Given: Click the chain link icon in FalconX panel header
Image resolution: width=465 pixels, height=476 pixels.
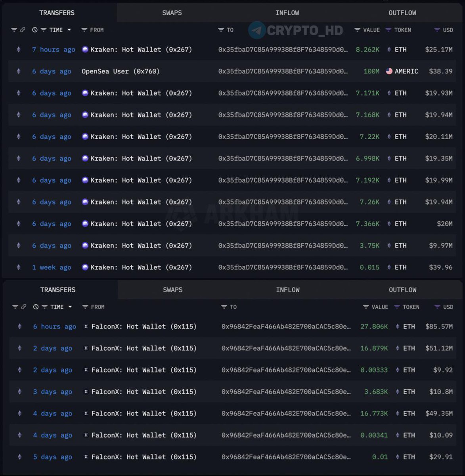Looking at the screenshot, I should [x=24, y=307].
